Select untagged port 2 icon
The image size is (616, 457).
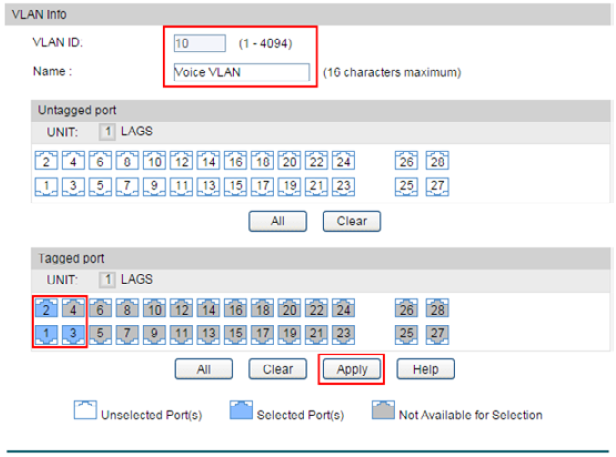[x=46, y=160]
